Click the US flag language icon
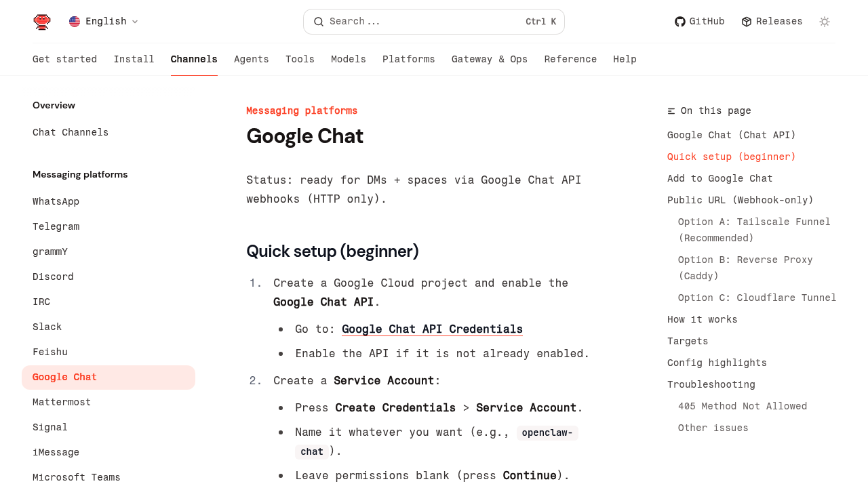This screenshot has height=488, width=868. (x=75, y=22)
